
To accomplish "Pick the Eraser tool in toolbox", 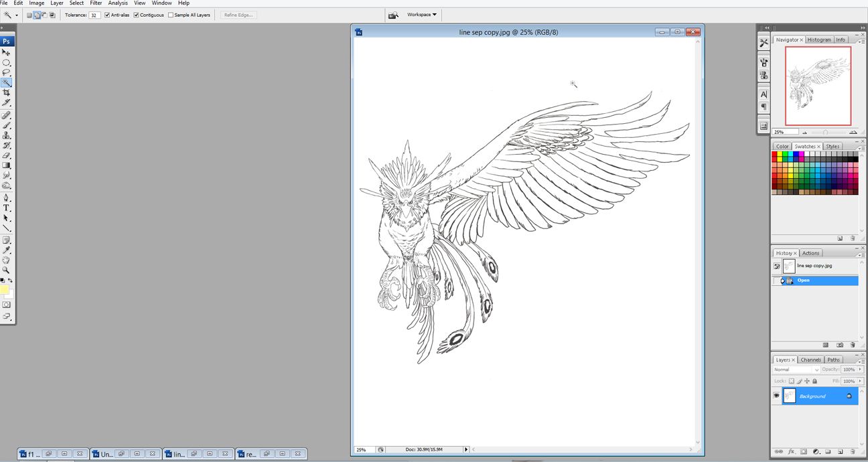I will [x=6, y=155].
